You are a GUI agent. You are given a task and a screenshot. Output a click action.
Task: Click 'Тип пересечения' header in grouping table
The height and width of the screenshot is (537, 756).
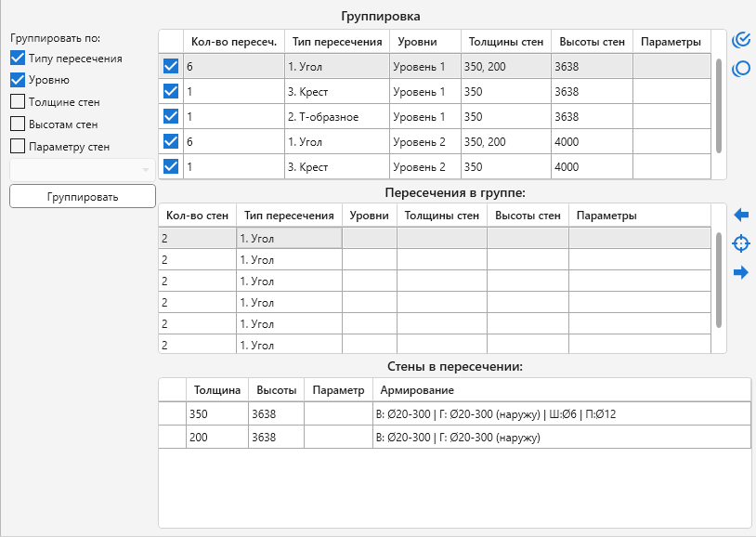[336, 42]
